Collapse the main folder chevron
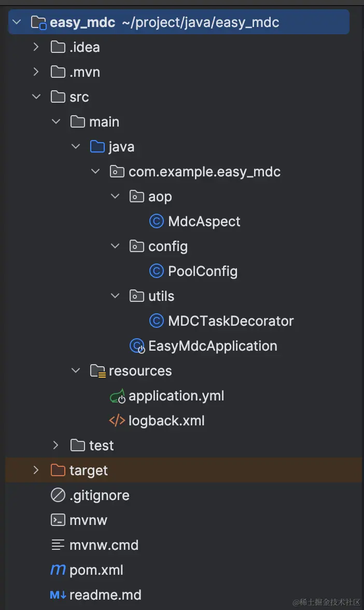This screenshot has width=364, height=610. [56, 121]
